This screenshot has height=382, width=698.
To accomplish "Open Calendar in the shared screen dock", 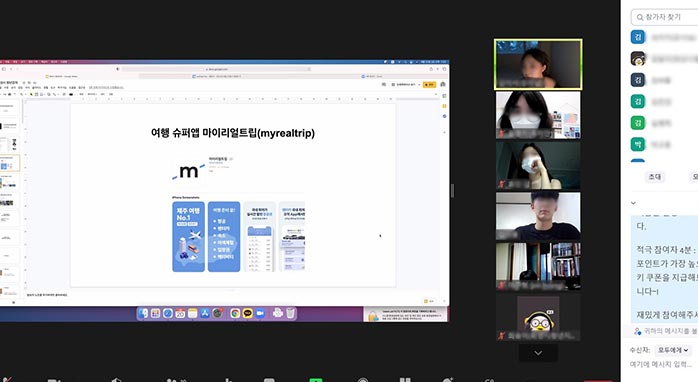I will click(x=180, y=313).
